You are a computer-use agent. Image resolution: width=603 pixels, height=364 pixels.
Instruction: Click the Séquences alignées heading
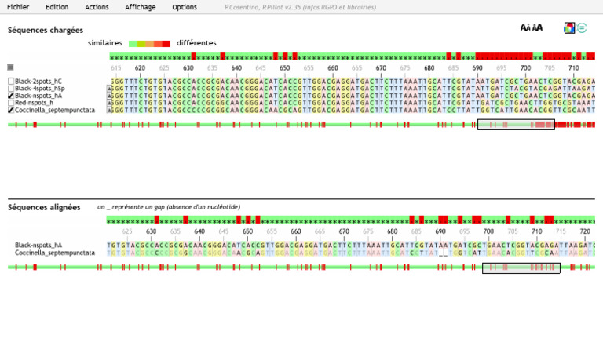tap(44, 207)
